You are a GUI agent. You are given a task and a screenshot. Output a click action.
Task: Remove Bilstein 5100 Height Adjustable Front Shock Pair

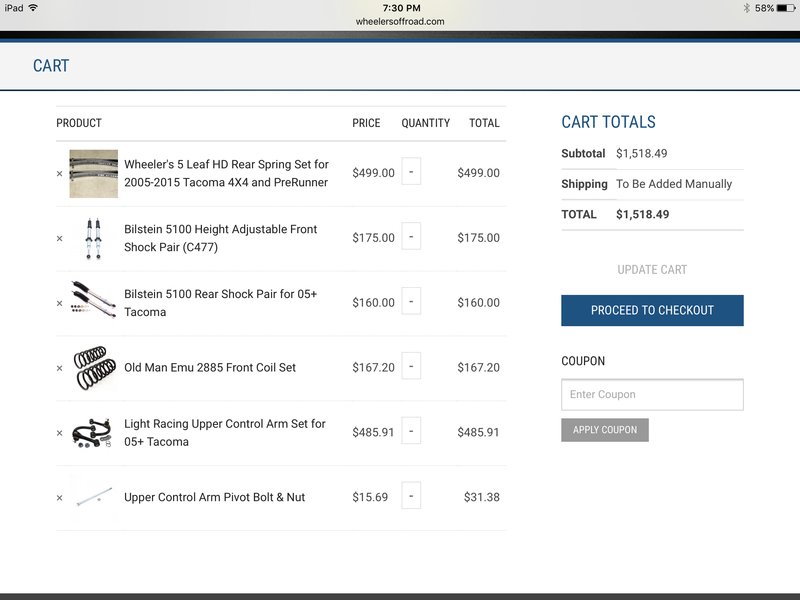coord(60,239)
